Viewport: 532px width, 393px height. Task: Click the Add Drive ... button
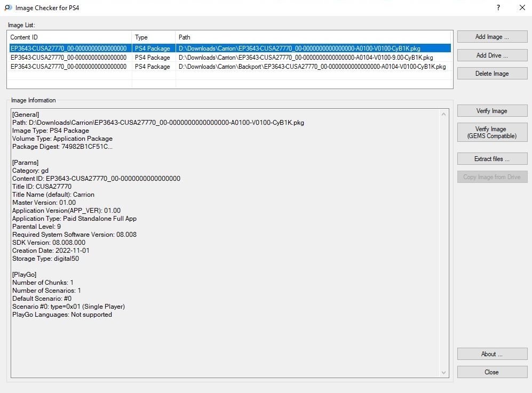click(492, 55)
